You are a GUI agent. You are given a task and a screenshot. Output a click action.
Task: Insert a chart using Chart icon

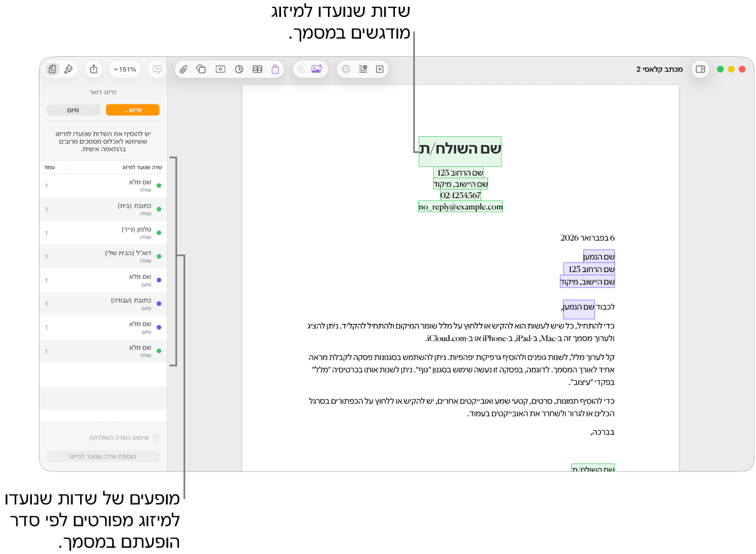[238, 69]
